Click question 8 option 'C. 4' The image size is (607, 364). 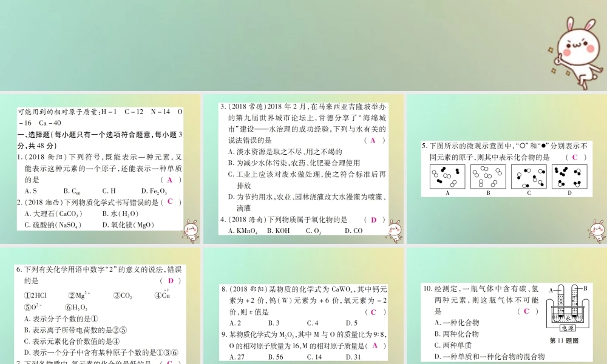point(313,323)
